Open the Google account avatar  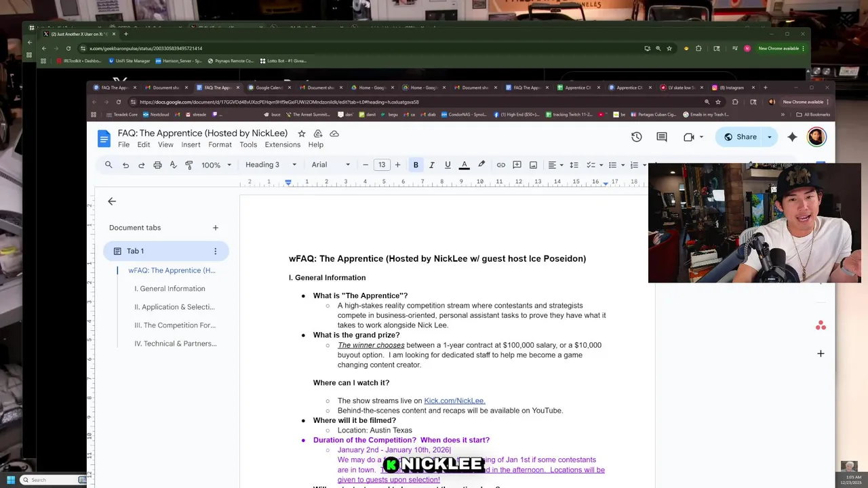(x=816, y=137)
